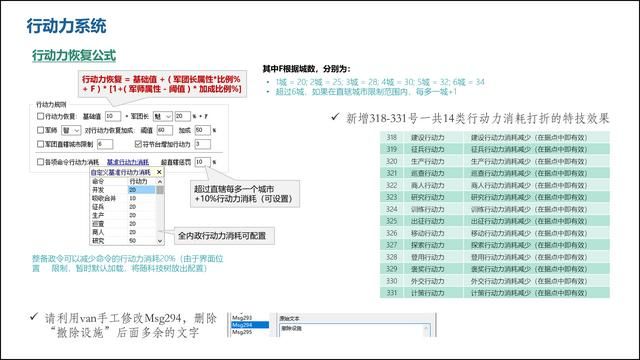Screen dimensions: 640x360
Task: Click table row 326 移动行动力
Action: [x=495, y=233]
